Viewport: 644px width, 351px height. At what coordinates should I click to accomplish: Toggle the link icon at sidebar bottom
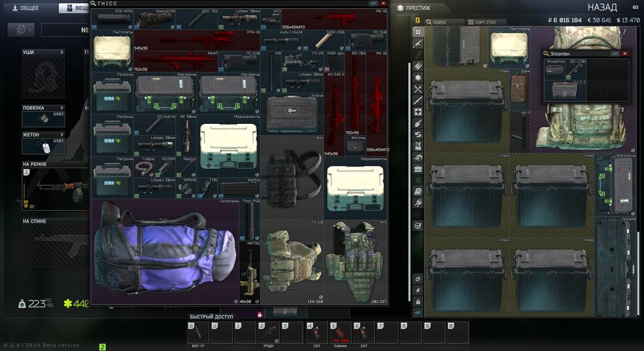(x=418, y=313)
